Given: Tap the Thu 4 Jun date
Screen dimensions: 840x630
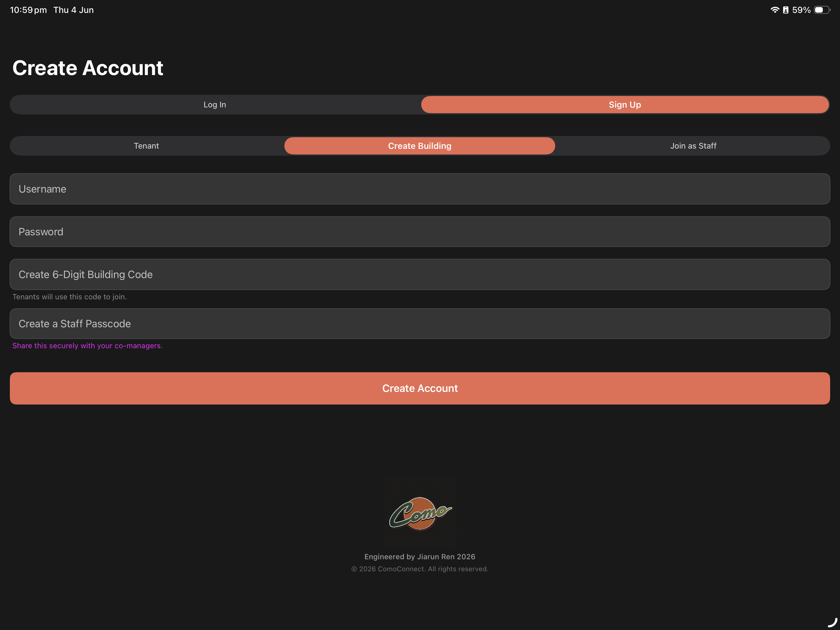Looking at the screenshot, I should [x=73, y=10].
